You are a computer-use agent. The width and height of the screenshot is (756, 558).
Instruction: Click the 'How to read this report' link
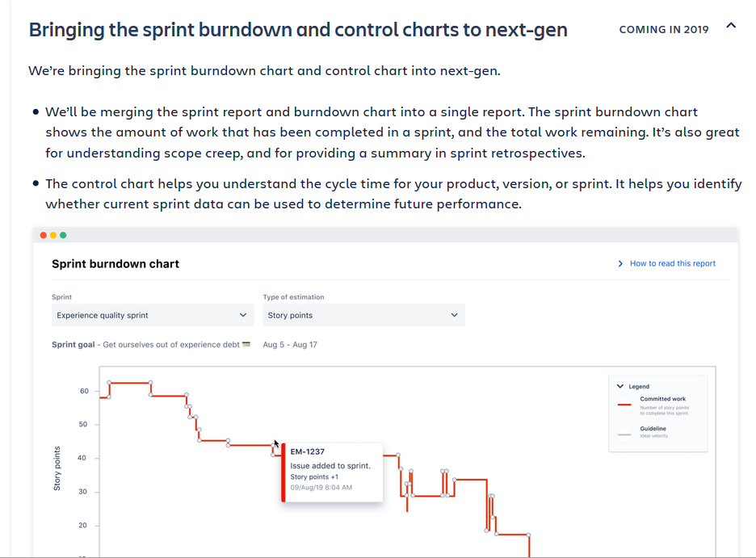(x=672, y=263)
